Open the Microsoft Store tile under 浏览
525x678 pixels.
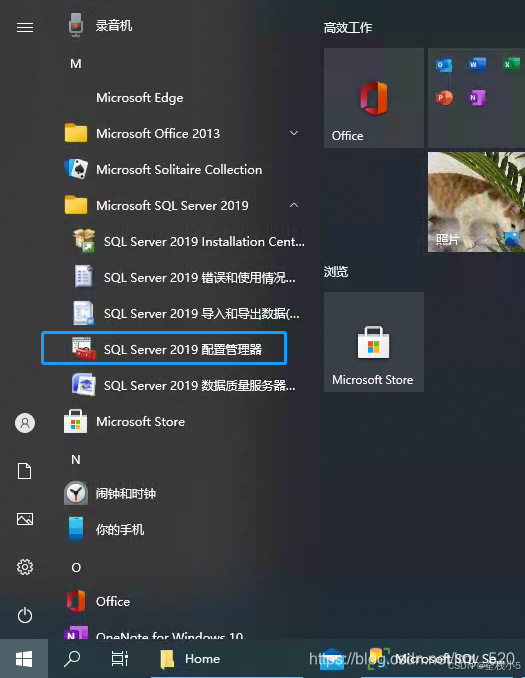tap(374, 342)
